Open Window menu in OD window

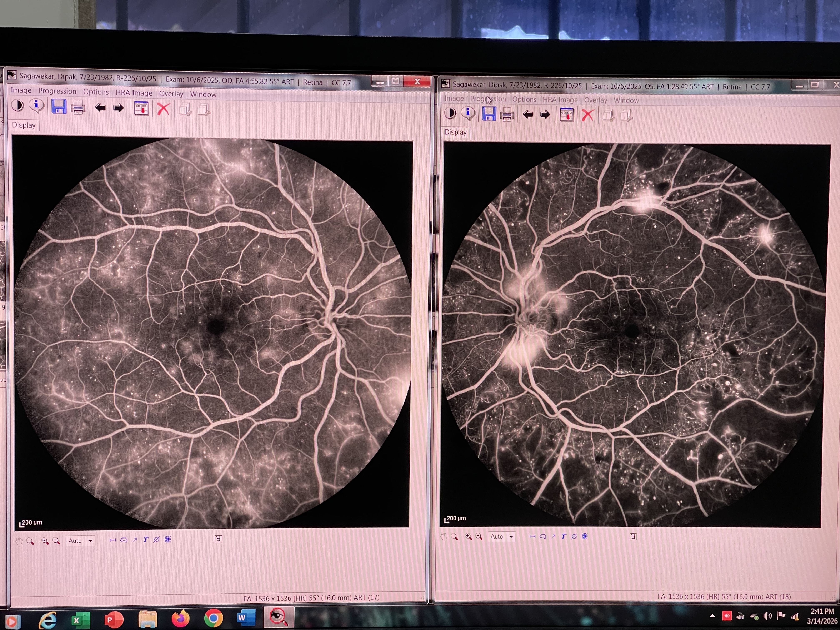203,94
